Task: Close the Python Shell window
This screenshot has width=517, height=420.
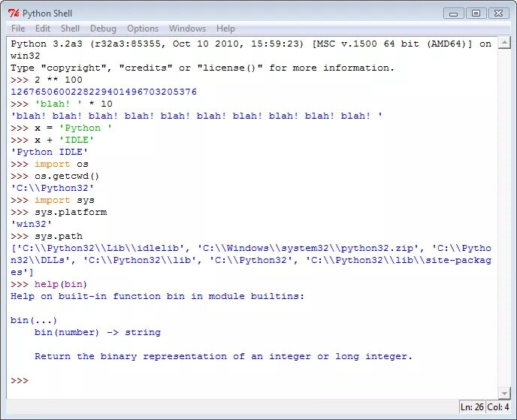Action: coord(498,14)
